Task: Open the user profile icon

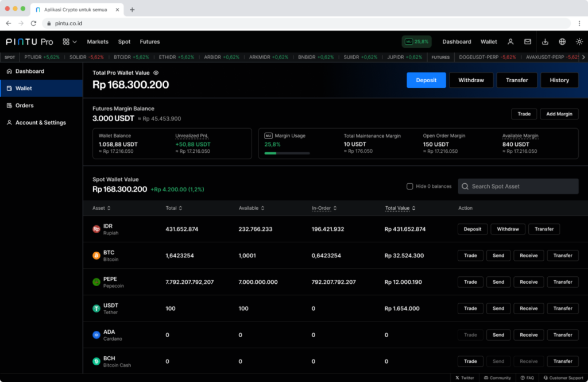Action: tap(510, 42)
